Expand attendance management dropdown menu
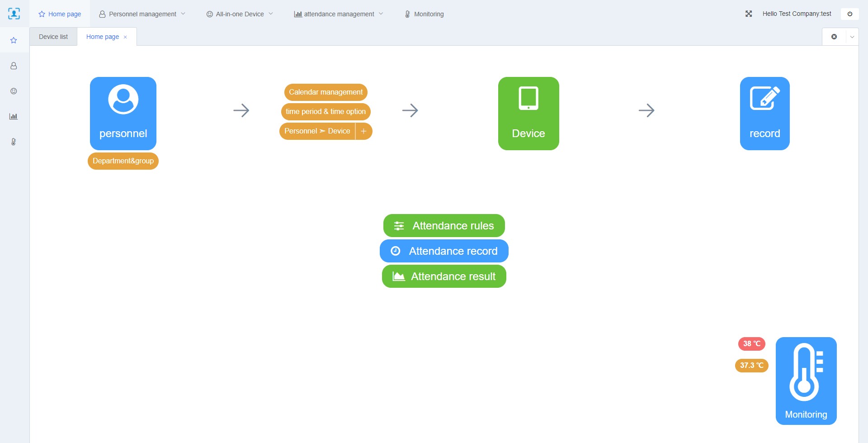Viewport: 868px width, 443px height. coord(339,14)
